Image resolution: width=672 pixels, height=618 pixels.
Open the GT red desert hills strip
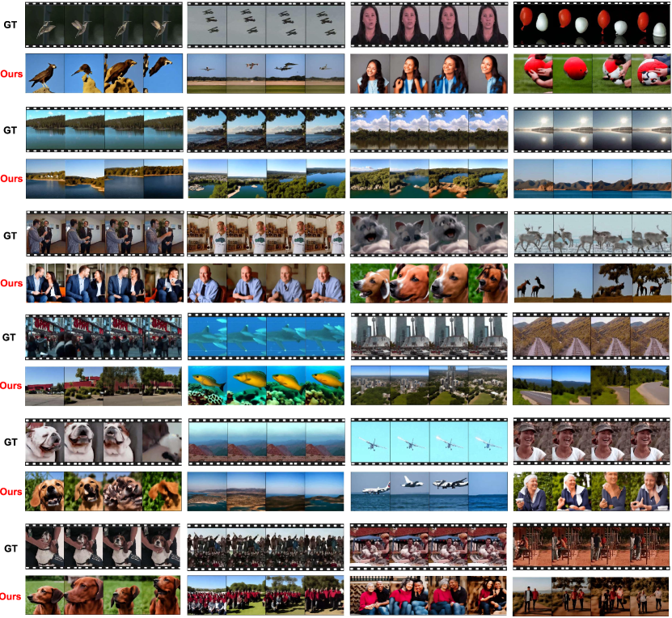[x=266, y=442]
